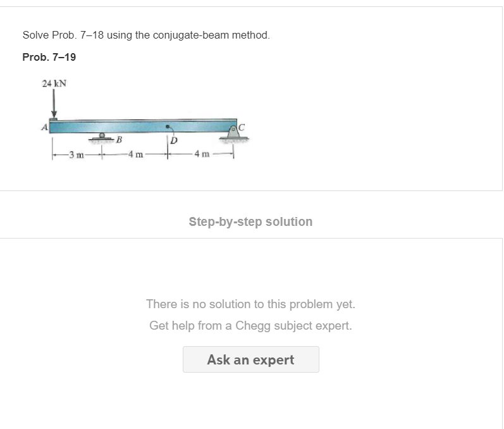Click the Prob. 7–19 bold heading
Screen dimensions: 504x429
49,57
